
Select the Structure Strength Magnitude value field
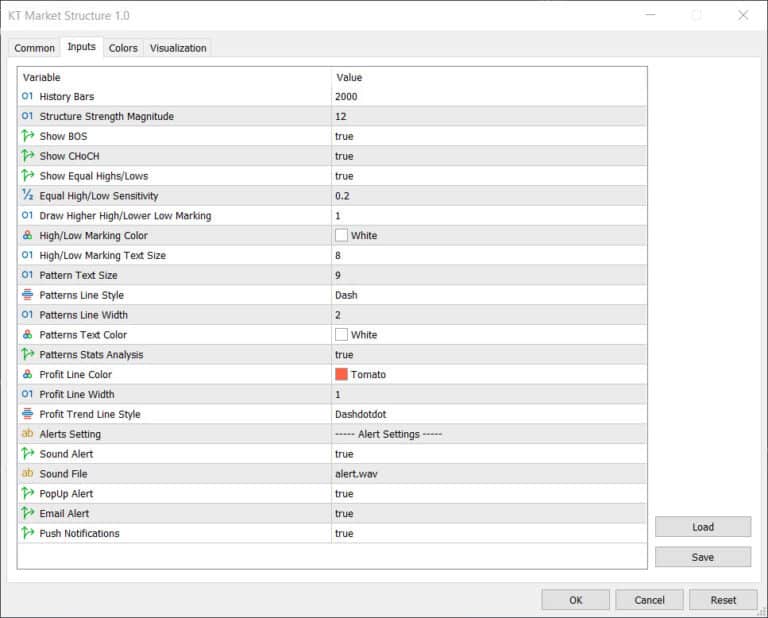[489, 116]
